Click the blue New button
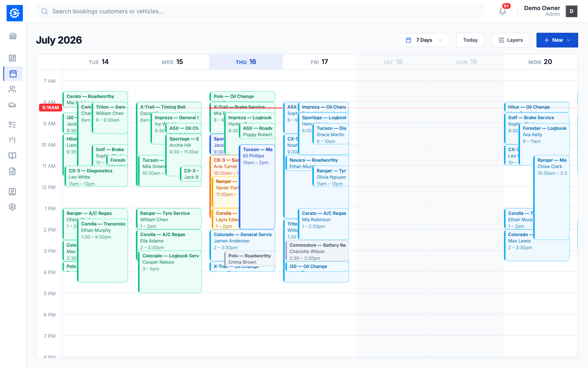Screen dimensions: 588x368 [557, 40]
